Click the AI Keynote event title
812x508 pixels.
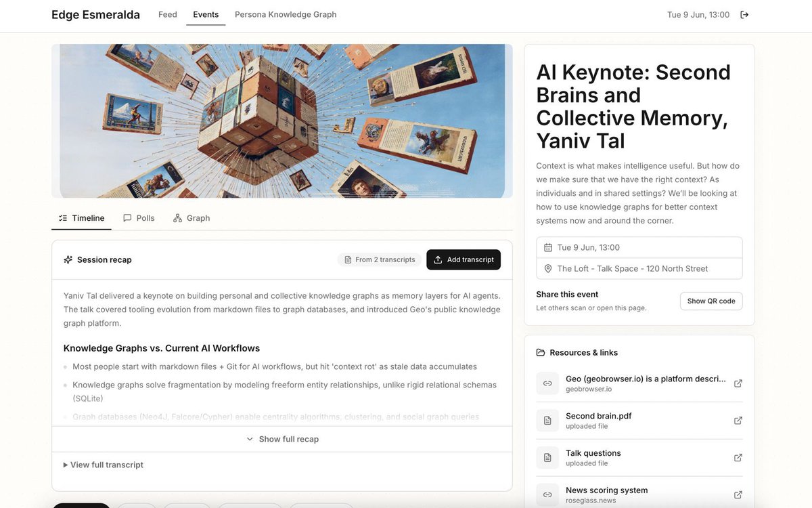[x=633, y=106]
